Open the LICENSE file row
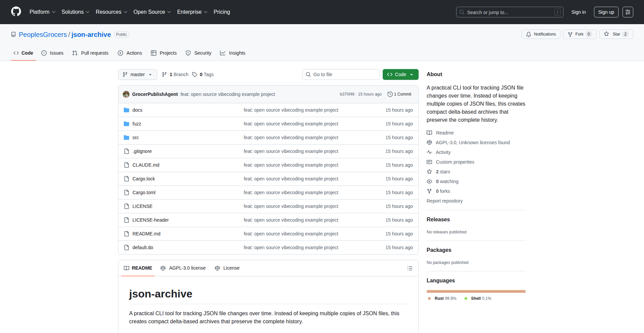This screenshot has width=644, height=333. tap(268, 206)
